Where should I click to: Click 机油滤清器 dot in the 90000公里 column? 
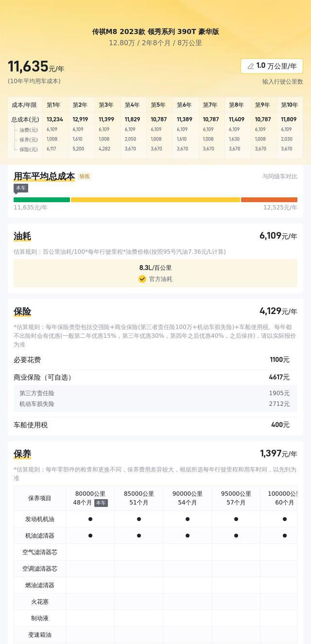(188, 536)
